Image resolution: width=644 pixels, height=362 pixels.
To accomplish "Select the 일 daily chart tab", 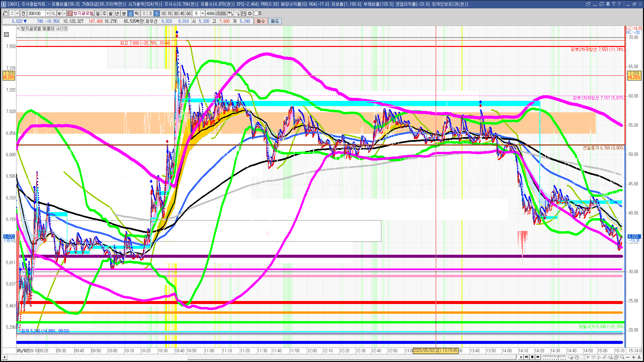I will 98,13.
